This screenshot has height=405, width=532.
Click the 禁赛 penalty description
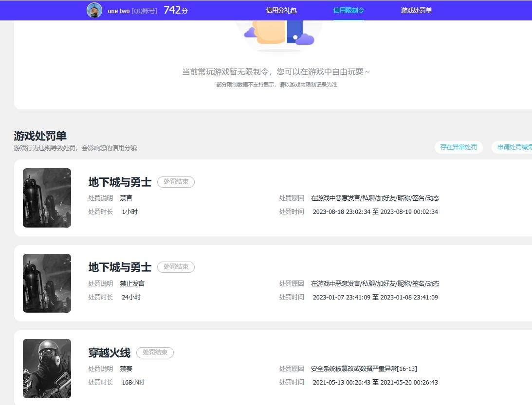coord(126,369)
